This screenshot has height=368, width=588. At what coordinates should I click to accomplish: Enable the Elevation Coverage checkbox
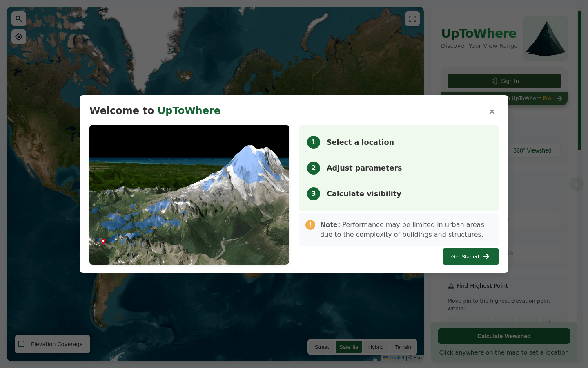(x=22, y=344)
